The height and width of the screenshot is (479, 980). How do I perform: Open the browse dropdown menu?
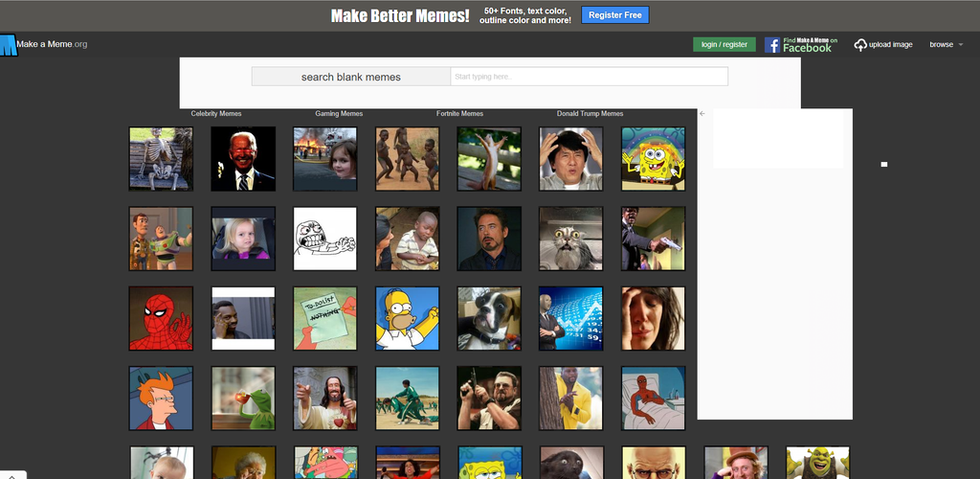pos(946,45)
